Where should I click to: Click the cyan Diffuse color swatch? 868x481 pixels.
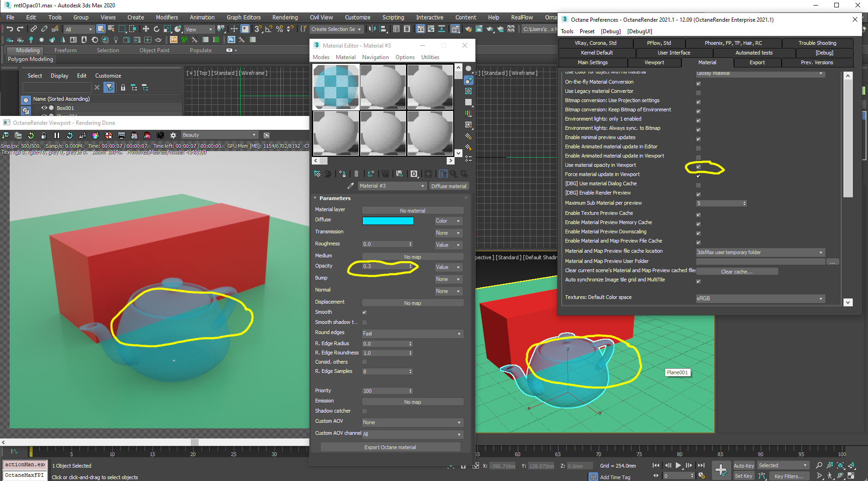coord(388,221)
